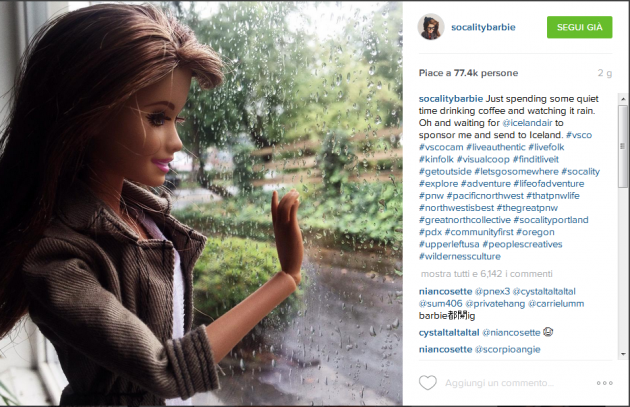Open socalitybarbie profile avatar

[431, 27]
